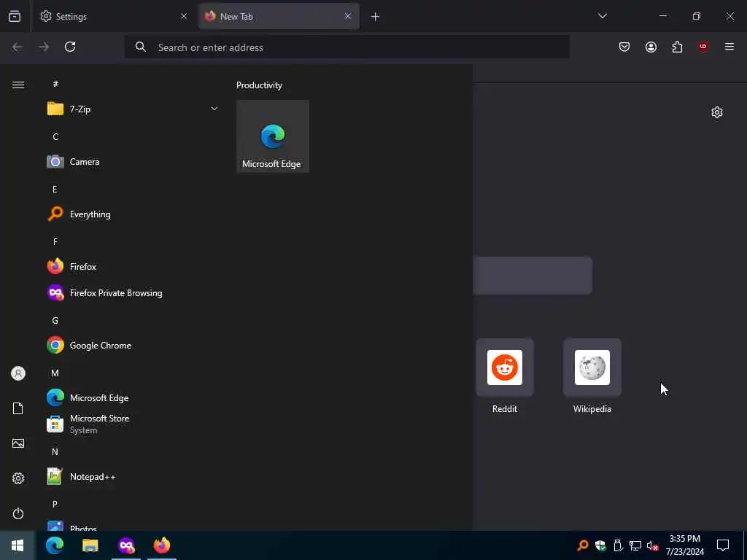747x560 pixels.
Task: Click the Productivity group heading
Action: pyautogui.click(x=259, y=85)
